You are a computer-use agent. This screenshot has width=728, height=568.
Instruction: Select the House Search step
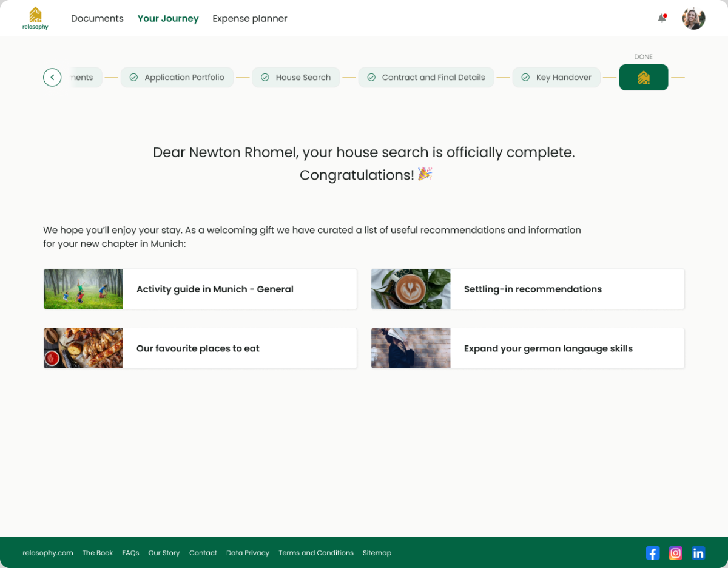click(296, 77)
